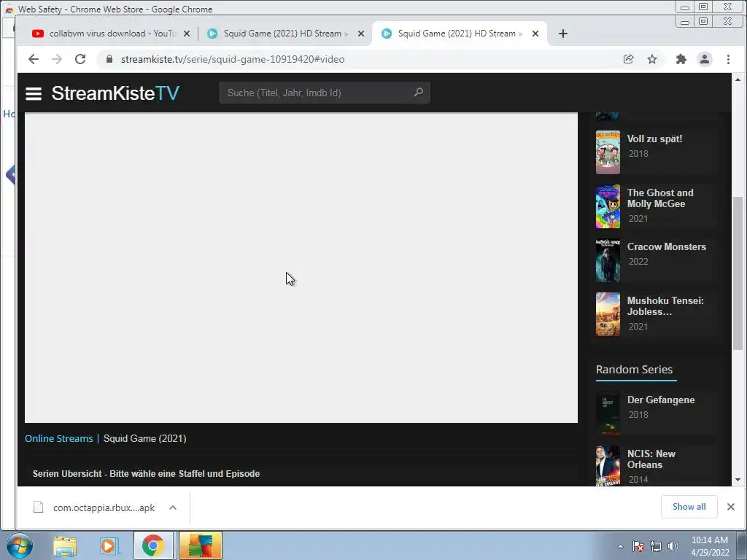Open Windows Explorer from the taskbar
The height and width of the screenshot is (560, 747).
[x=65, y=546]
